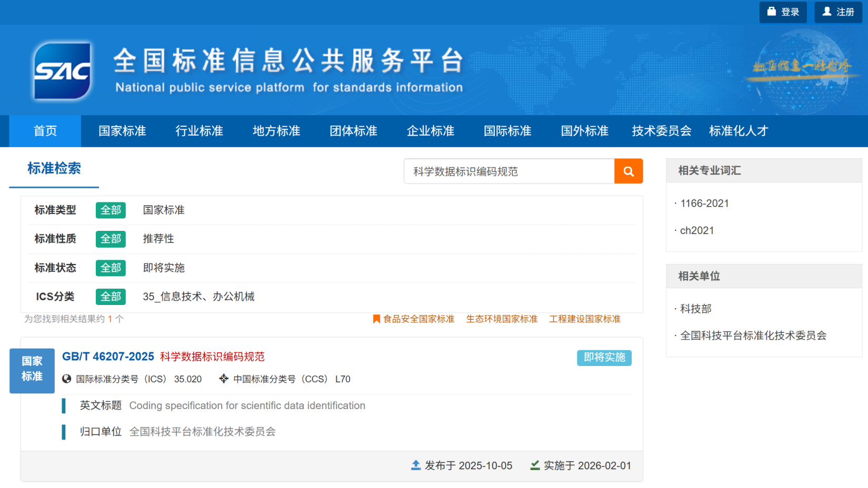Viewport: 868px width, 488px height.
Task: Click the SAC logo icon
Action: pyautogui.click(x=62, y=71)
